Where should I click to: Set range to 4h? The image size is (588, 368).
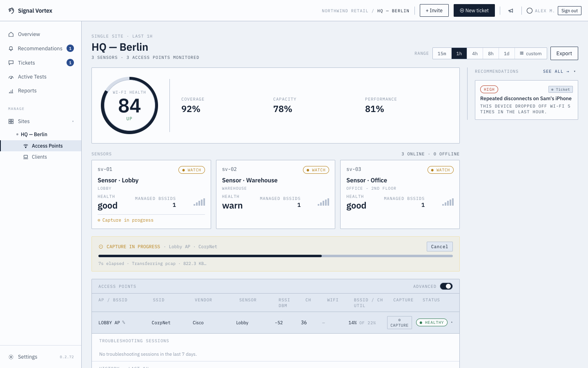point(475,54)
